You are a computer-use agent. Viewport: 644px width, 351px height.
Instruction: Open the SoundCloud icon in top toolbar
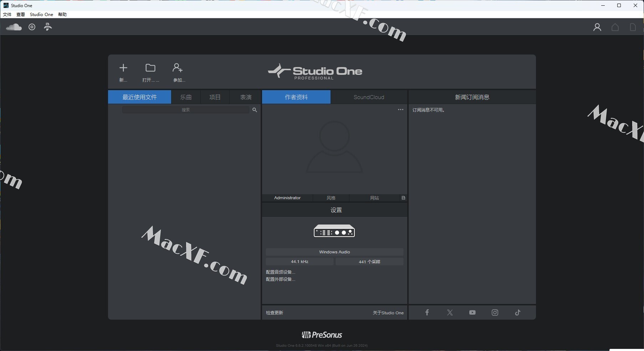(14, 27)
